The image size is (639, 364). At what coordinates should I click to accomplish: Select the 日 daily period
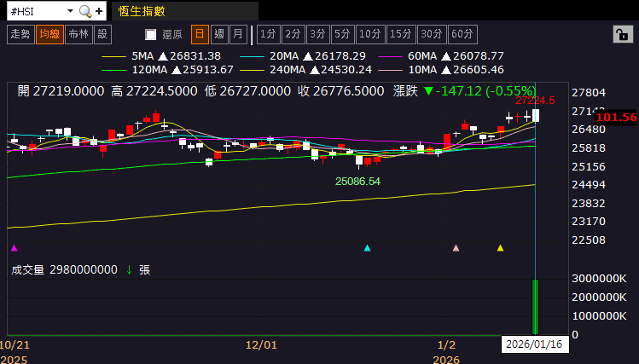200,34
